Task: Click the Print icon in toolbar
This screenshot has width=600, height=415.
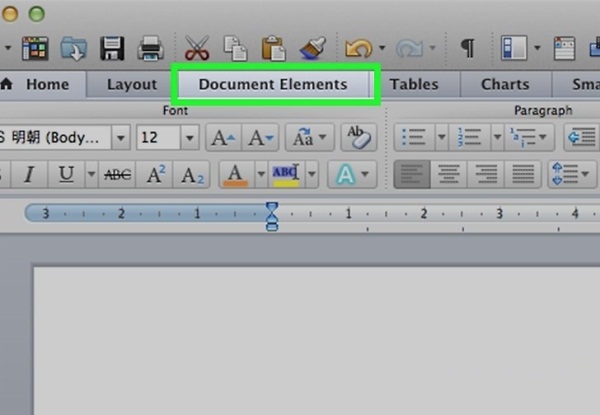Action: tap(150, 47)
